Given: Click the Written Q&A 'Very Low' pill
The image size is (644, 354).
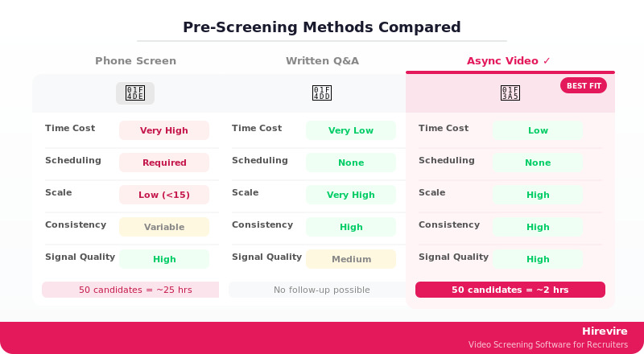Looking at the screenshot, I should click(x=351, y=130).
